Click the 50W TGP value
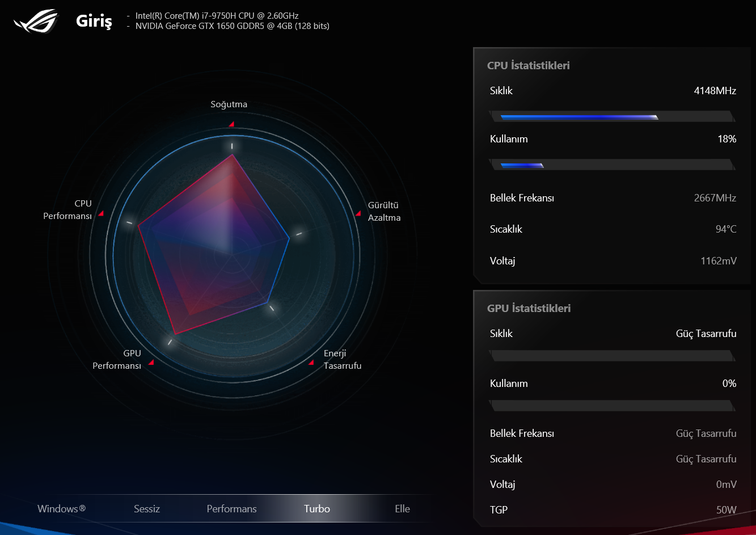Viewport: 756px width, 535px height. coord(727,509)
